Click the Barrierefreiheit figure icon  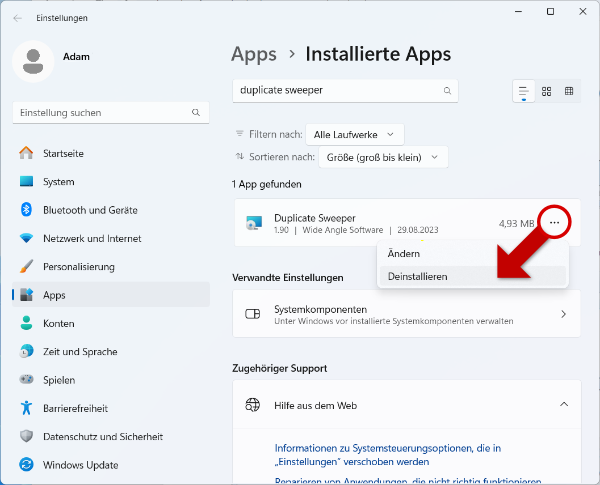pos(26,408)
